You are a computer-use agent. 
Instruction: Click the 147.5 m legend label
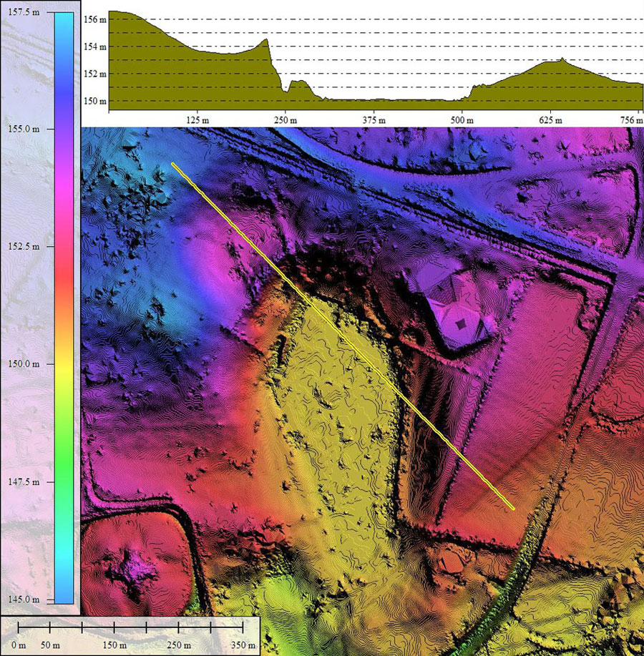point(24,482)
